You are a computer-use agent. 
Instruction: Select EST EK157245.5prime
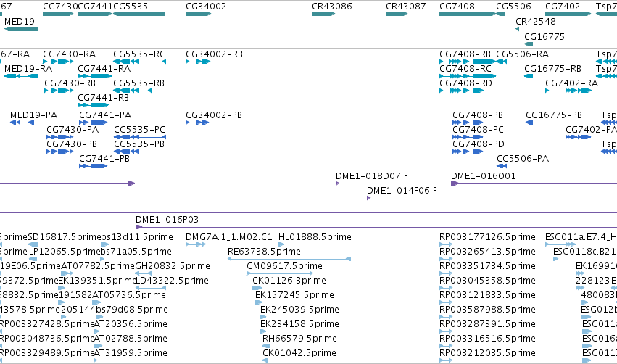[259, 302]
